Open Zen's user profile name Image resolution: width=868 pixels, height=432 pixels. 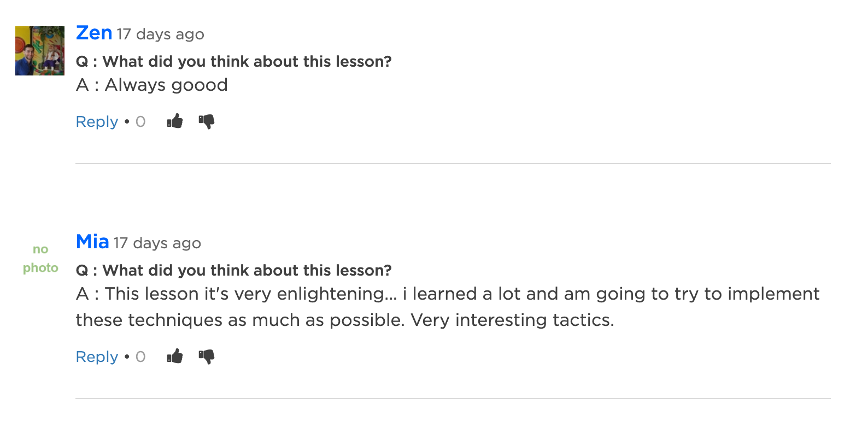[x=94, y=33]
